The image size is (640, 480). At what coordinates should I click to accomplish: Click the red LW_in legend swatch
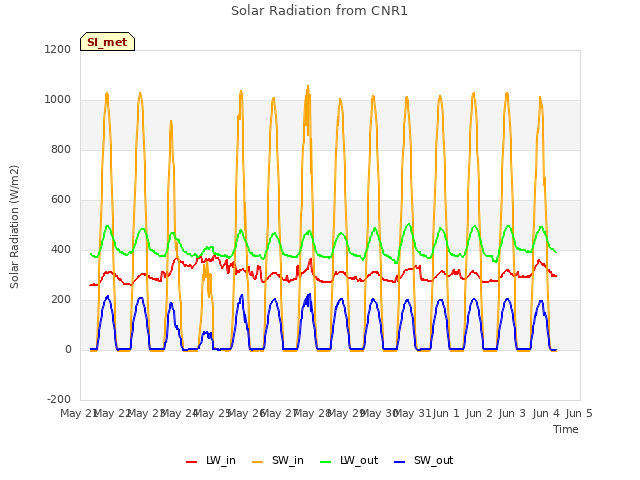pyautogui.click(x=191, y=462)
